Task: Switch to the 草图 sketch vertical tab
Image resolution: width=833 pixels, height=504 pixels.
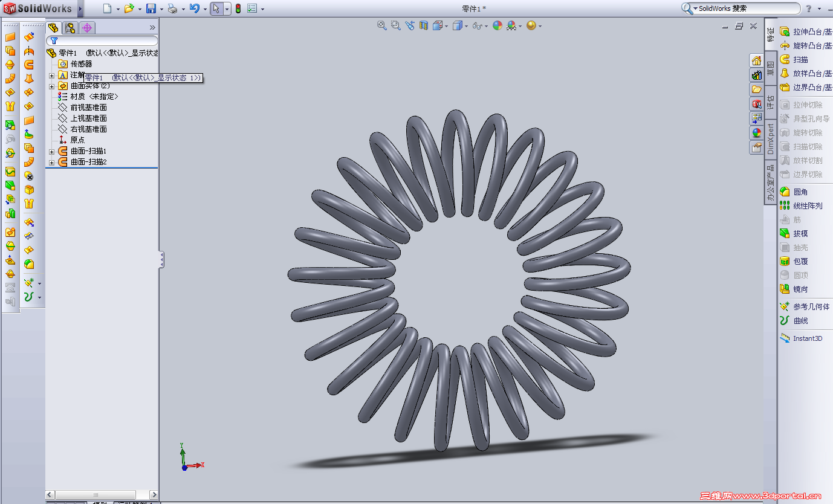Action: pyautogui.click(x=771, y=68)
